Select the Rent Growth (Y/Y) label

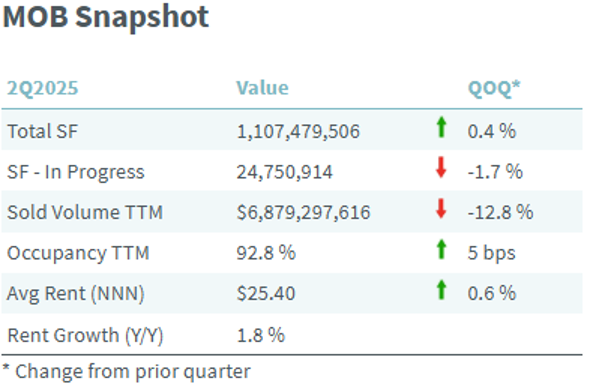[x=85, y=335]
